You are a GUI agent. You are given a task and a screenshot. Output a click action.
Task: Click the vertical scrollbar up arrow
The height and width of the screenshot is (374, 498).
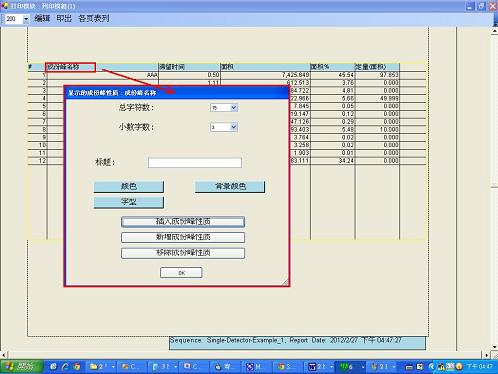coord(495,31)
